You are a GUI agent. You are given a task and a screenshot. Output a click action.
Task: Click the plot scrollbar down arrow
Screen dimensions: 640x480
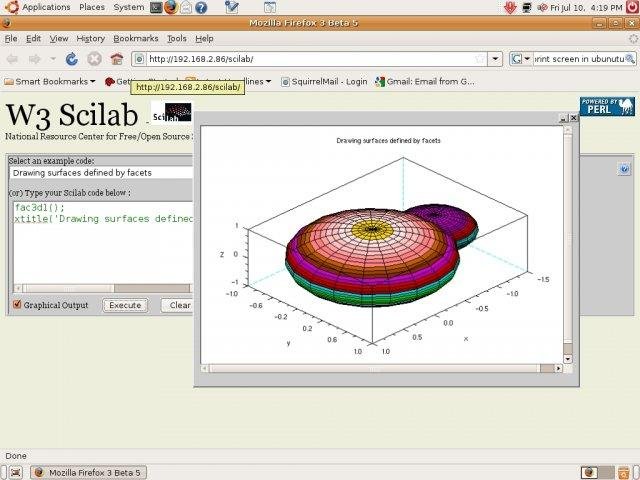(x=568, y=359)
